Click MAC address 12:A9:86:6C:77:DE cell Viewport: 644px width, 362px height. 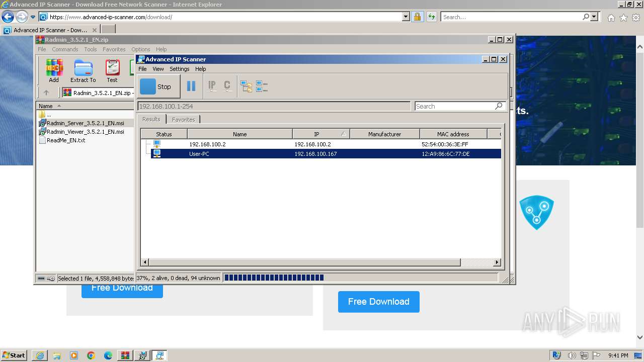445,154
